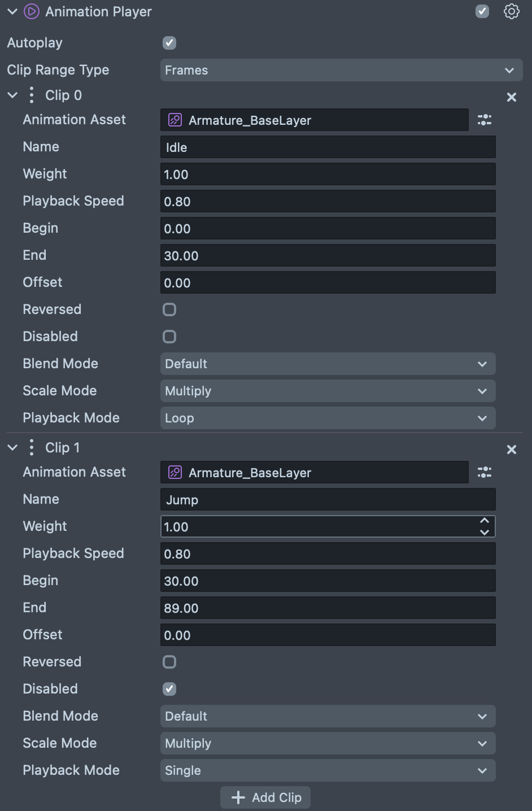This screenshot has height=811, width=532.
Task: Remove Clip 0 with its X icon
Action: pos(512,97)
